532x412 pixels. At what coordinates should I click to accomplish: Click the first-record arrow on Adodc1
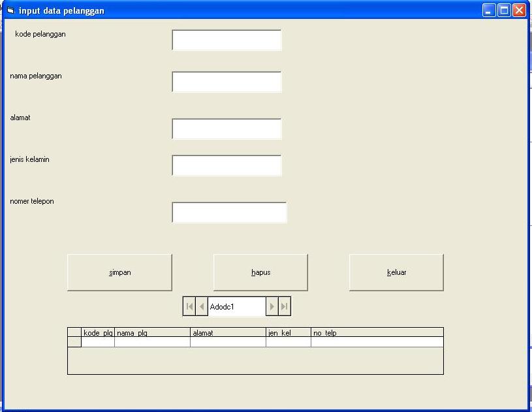pyautogui.click(x=188, y=306)
